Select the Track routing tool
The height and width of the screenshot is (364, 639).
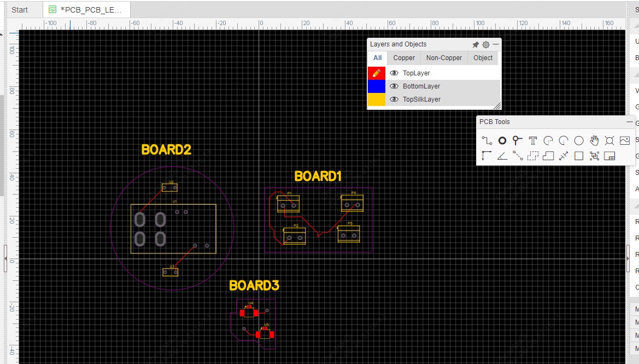[486, 140]
